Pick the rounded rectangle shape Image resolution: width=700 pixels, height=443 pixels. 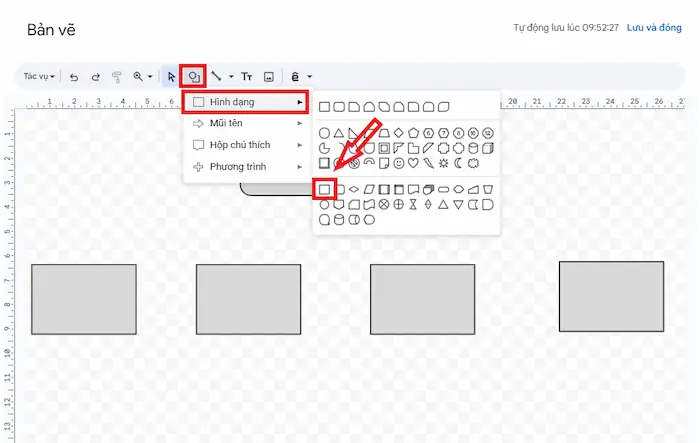tap(339, 107)
